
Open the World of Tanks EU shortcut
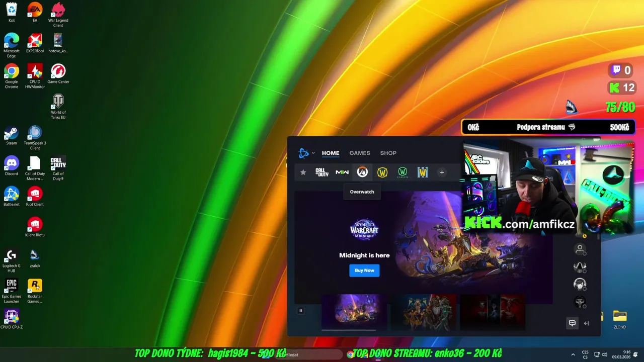click(58, 107)
